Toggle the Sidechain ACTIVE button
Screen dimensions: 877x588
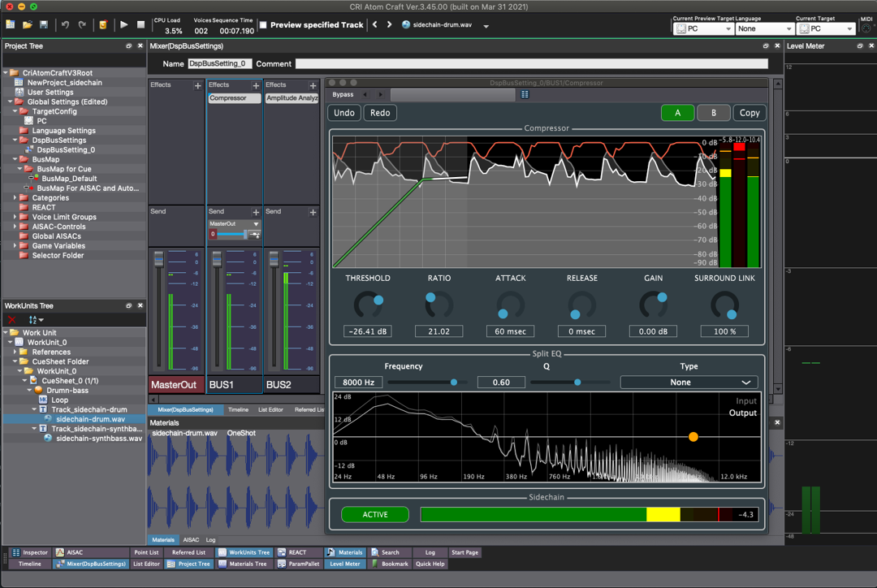tap(374, 514)
